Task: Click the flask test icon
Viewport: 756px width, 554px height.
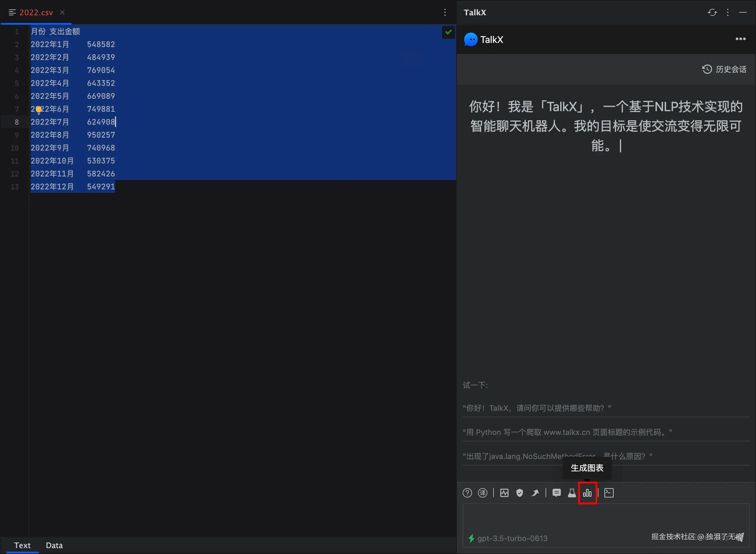Action: pyautogui.click(x=572, y=493)
